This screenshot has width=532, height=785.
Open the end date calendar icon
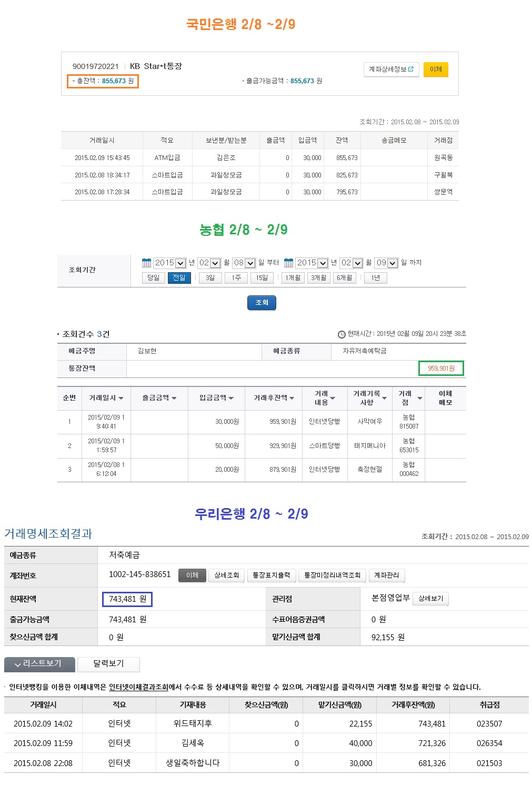(288, 263)
